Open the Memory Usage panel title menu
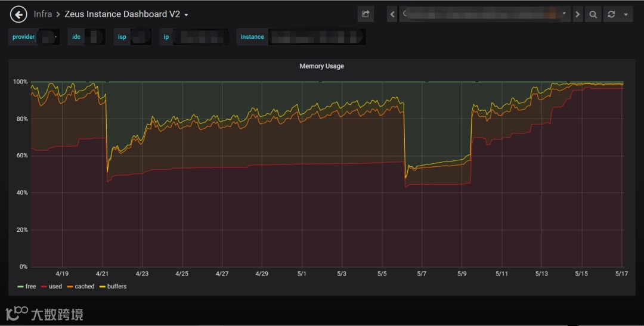This screenshot has width=644, height=326. (321, 66)
